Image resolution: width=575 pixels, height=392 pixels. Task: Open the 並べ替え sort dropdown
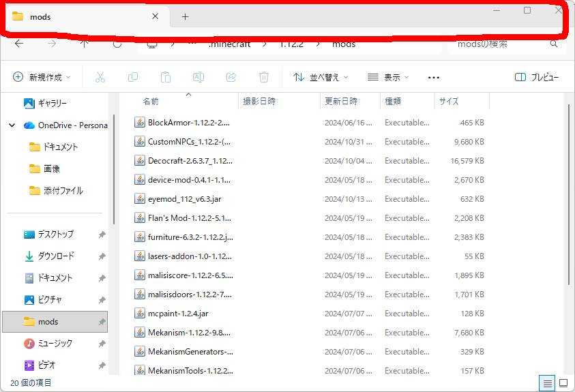(x=321, y=77)
